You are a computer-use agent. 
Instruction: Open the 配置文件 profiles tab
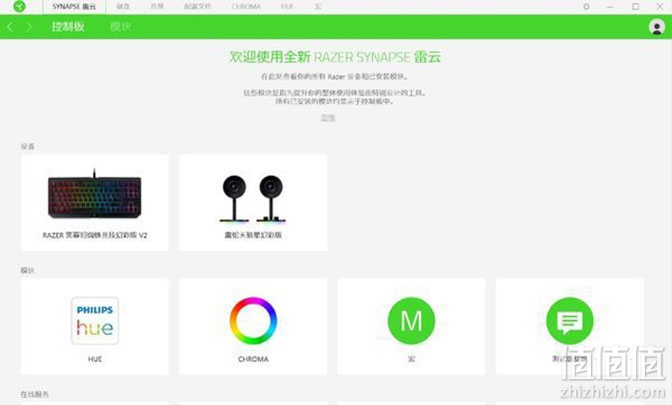(x=197, y=6)
